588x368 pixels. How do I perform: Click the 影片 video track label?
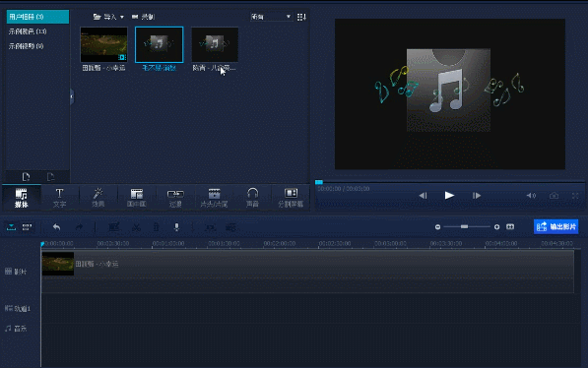click(16, 272)
